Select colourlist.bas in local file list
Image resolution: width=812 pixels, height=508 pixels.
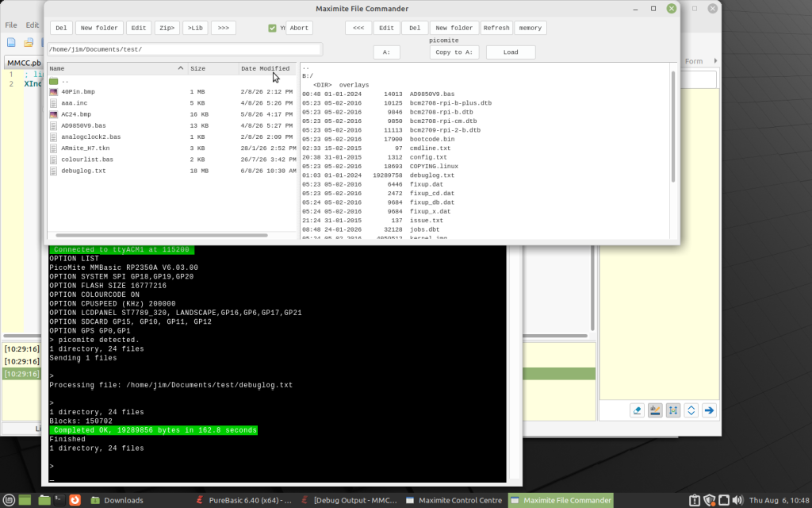pyautogui.click(x=172, y=160)
